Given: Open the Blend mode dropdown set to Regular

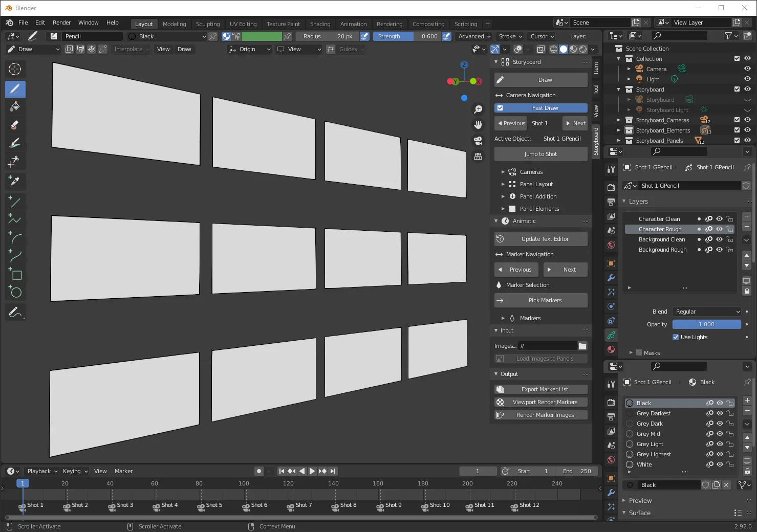Looking at the screenshot, I should click(x=706, y=311).
